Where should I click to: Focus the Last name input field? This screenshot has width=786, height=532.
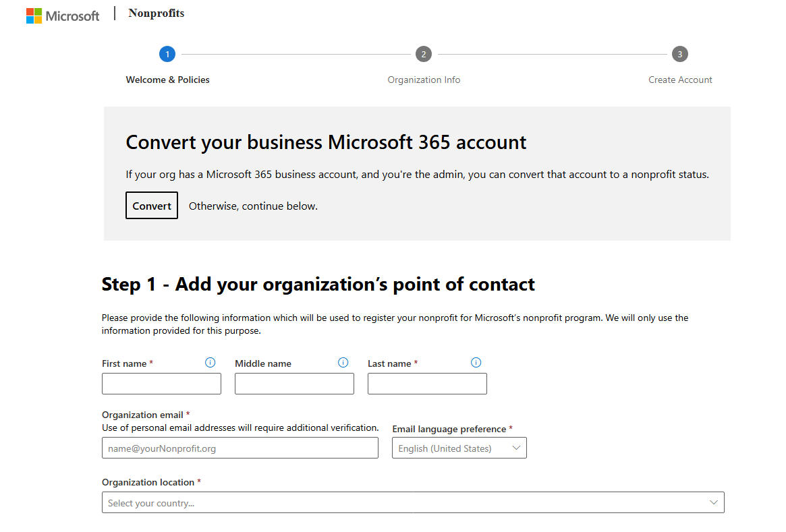[427, 384]
